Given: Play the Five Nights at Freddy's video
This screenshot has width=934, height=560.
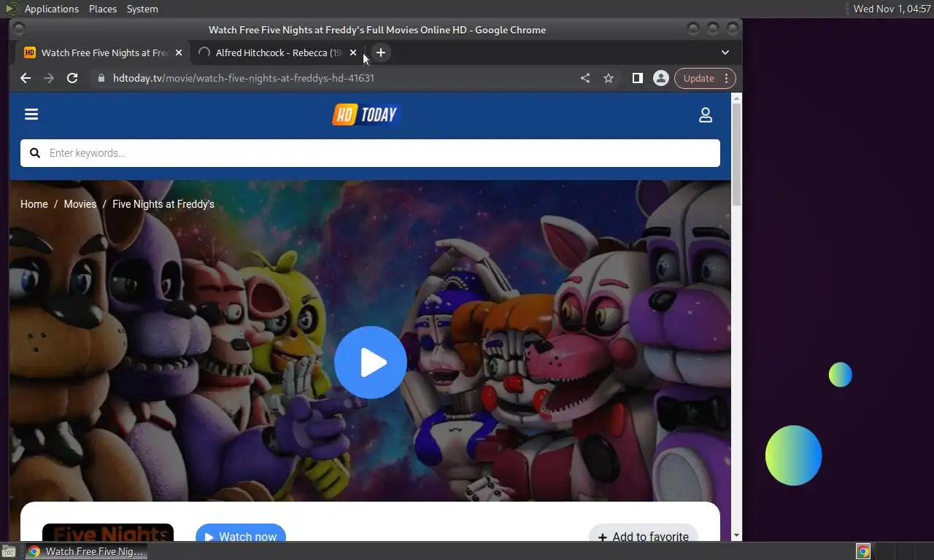Looking at the screenshot, I should (x=371, y=362).
